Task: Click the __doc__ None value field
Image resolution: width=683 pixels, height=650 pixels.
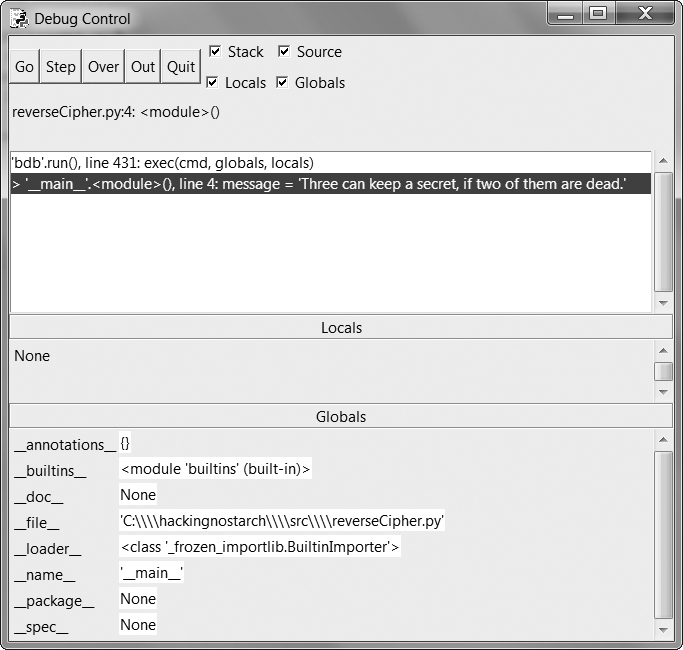Action: (x=138, y=495)
